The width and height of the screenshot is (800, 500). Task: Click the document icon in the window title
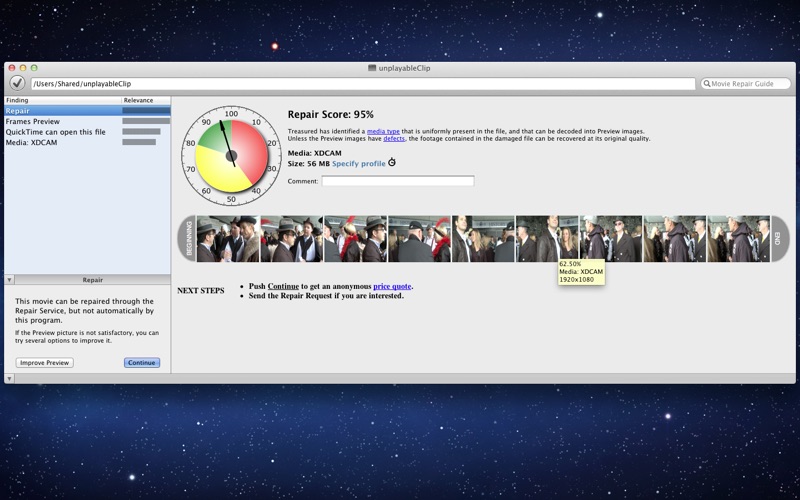pyautogui.click(x=372, y=68)
